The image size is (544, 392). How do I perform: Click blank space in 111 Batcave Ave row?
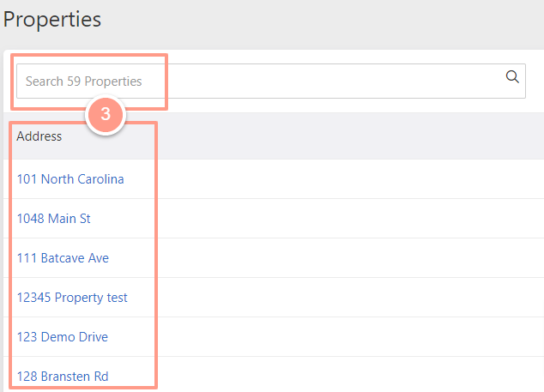(347, 258)
